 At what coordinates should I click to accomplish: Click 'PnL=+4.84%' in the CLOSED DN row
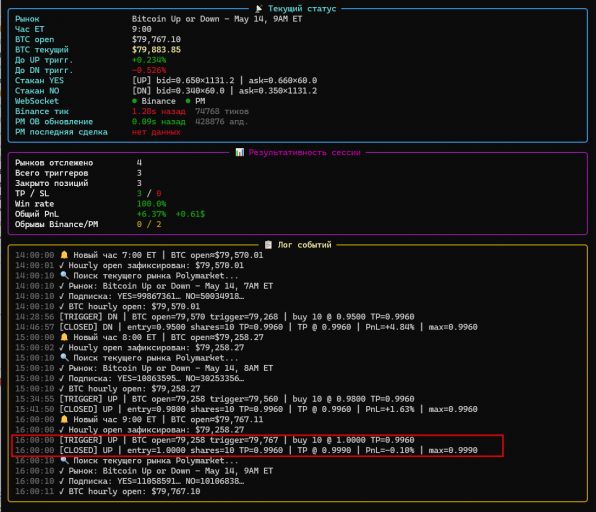[390, 327]
